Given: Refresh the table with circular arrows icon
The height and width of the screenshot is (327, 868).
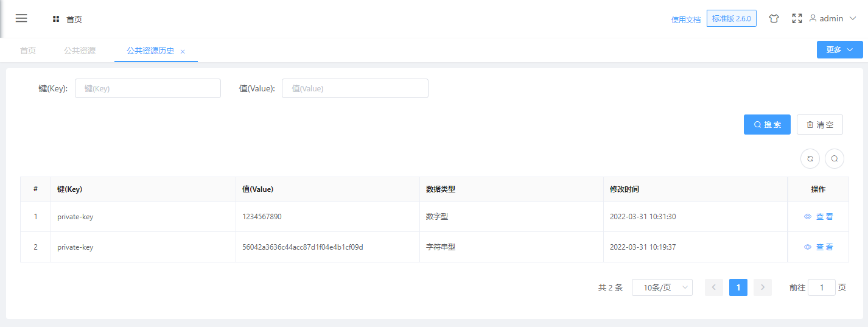Looking at the screenshot, I should [810, 158].
